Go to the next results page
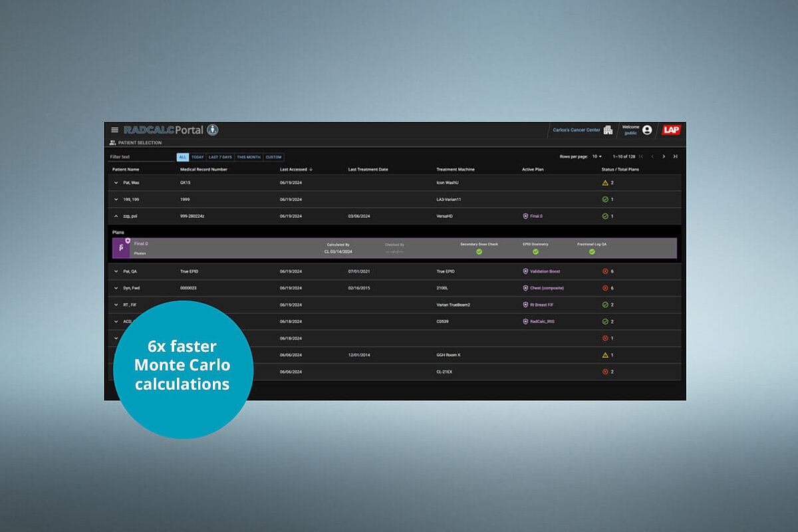This screenshot has width=798, height=532. [664, 156]
